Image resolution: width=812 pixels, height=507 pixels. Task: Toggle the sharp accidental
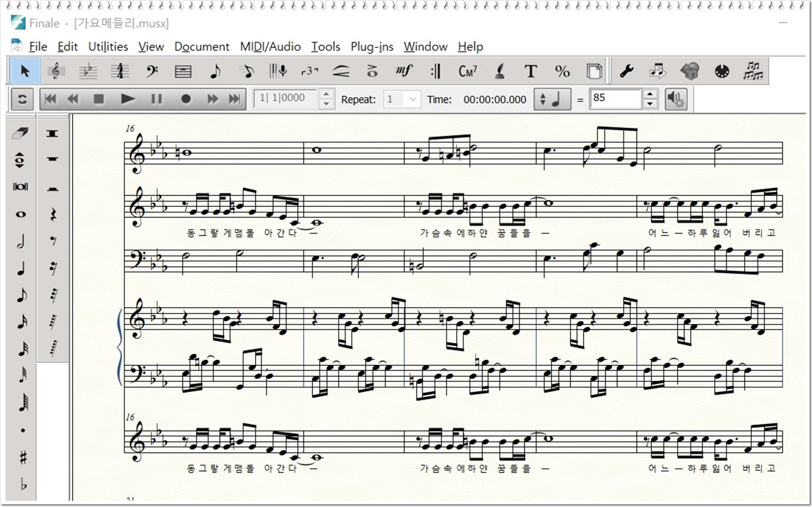22,457
